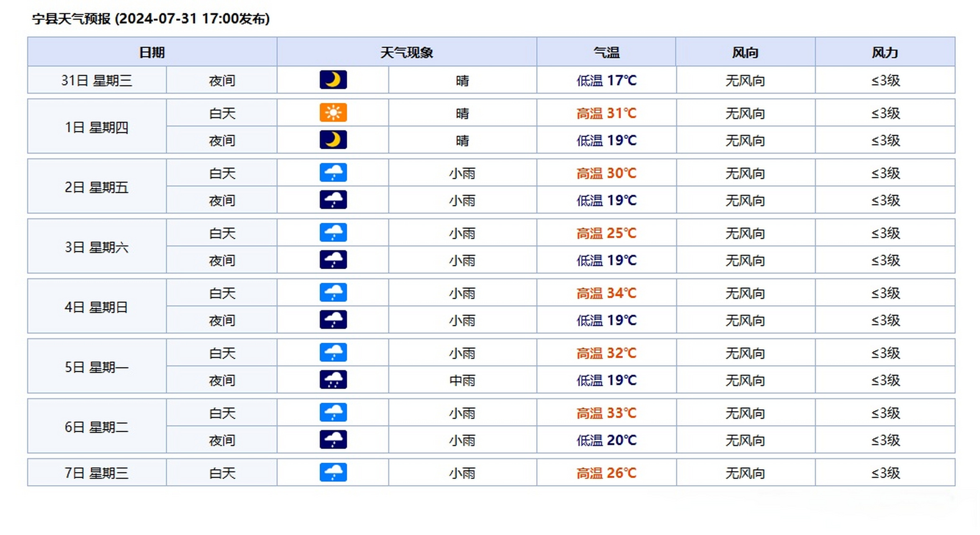Screen dimensions: 980x535
Task: Click 低温 19℃ in the 1日 night row
Action: tap(606, 140)
